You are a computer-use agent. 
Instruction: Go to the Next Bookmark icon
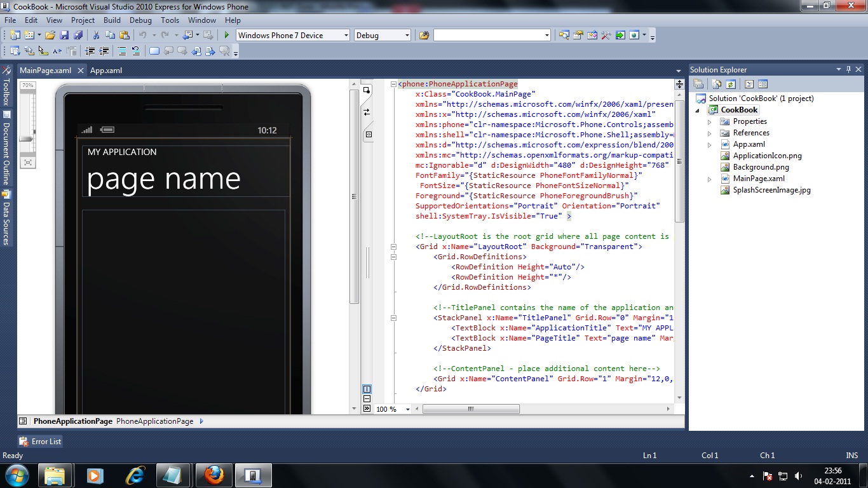pos(182,51)
